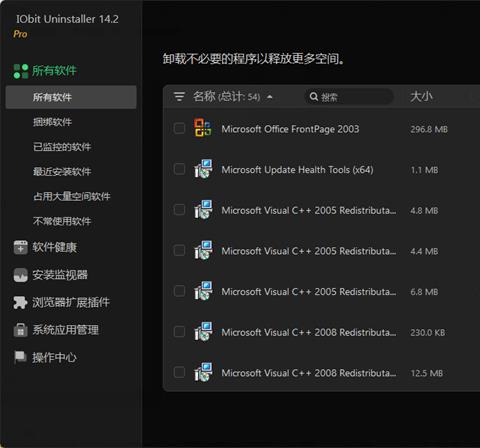Viewport: 480px width, 448px height.
Task: Show 占用大量空间软件
Action: point(72,196)
